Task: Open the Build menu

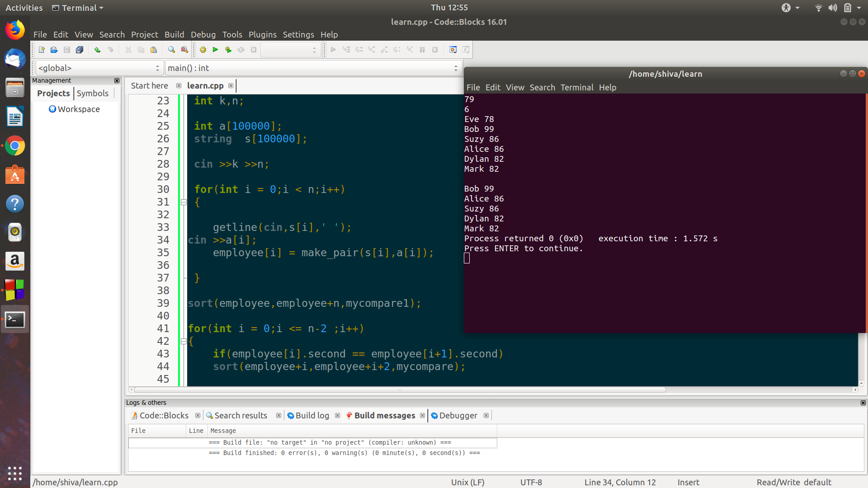Action: tap(174, 34)
